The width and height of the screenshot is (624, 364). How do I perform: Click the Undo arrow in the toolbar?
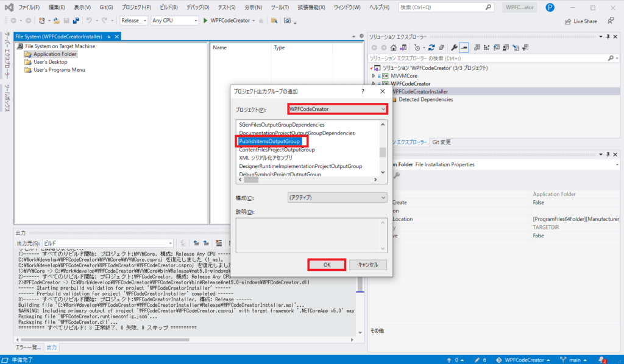tap(89, 21)
